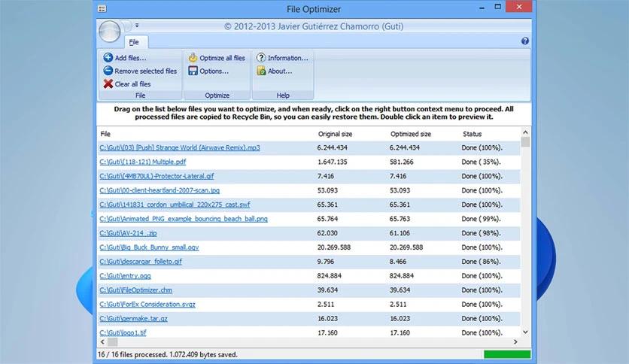The image size is (629, 364).
Task: Sort by the Status column header
Action: (473, 134)
